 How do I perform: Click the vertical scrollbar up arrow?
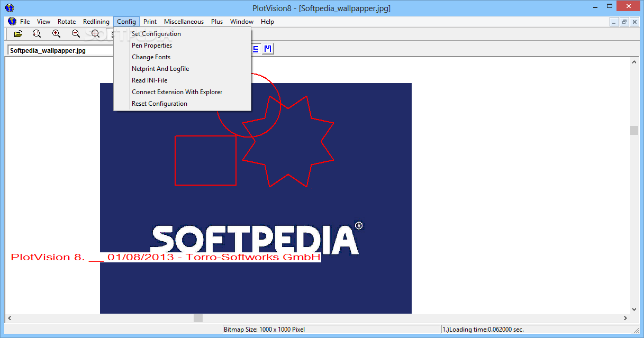pyautogui.click(x=634, y=62)
